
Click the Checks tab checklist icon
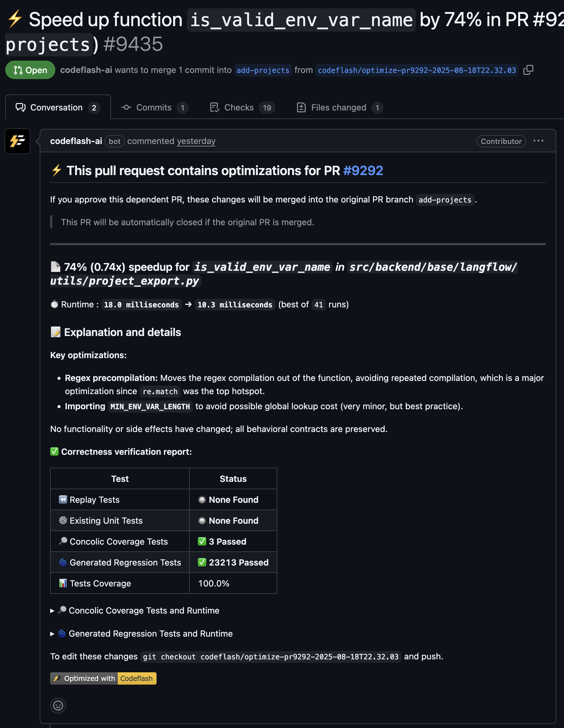(x=215, y=107)
